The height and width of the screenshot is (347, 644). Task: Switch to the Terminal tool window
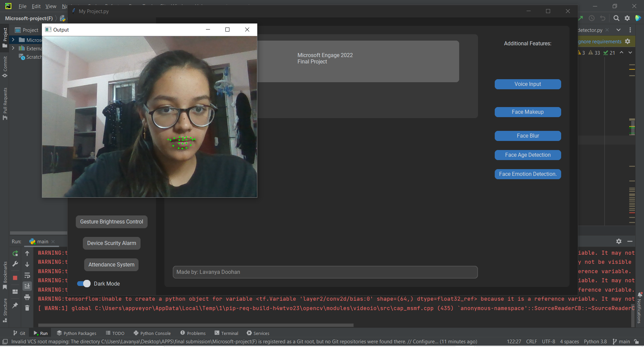coord(229,333)
